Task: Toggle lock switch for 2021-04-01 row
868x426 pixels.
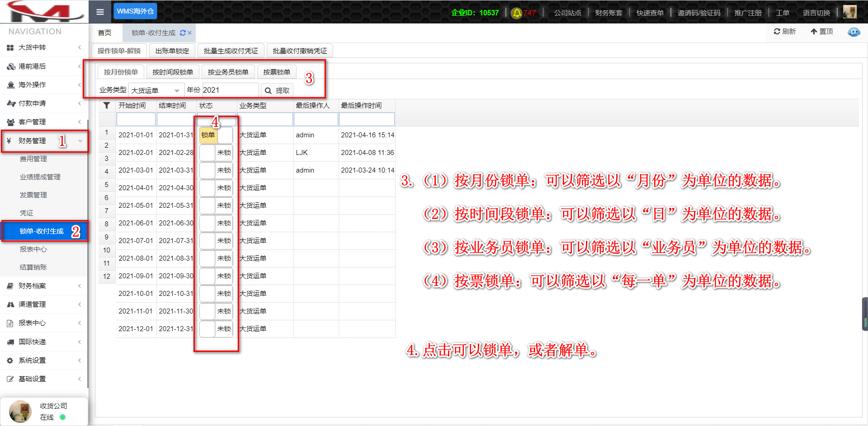Action: click(x=216, y=188)
